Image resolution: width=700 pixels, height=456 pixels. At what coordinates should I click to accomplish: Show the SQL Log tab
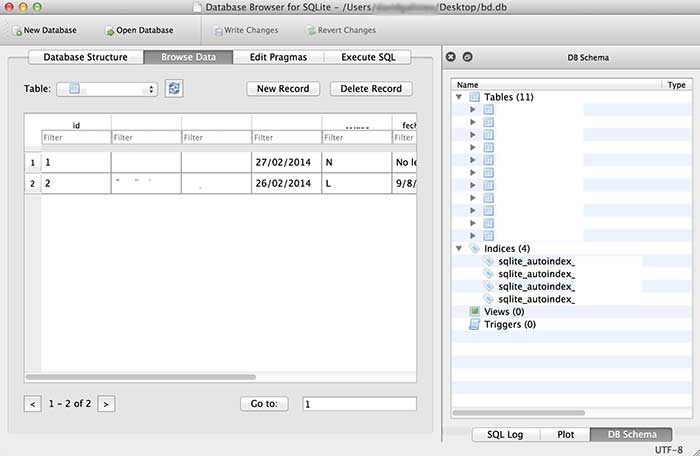coord(505,435)
